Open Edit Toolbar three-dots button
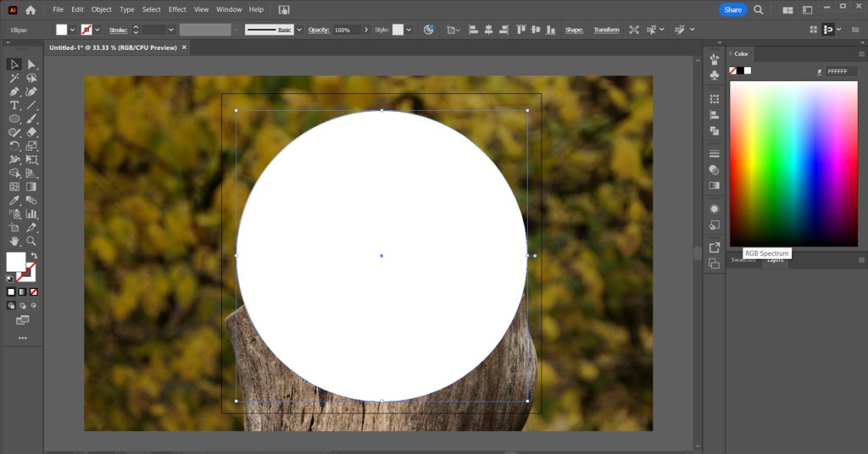Viewport: 868px width, 454px height. pyautogui.click(x=22, y=338)
